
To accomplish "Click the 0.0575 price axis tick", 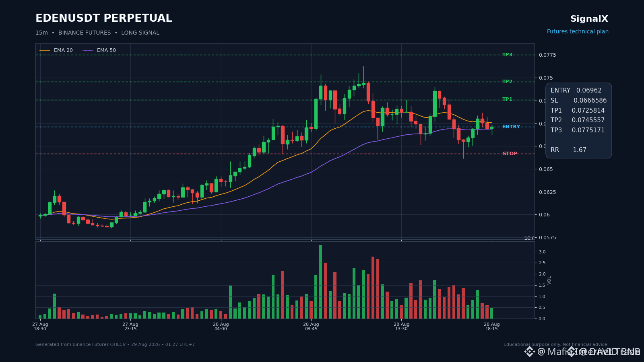I will tap(547, 238).
